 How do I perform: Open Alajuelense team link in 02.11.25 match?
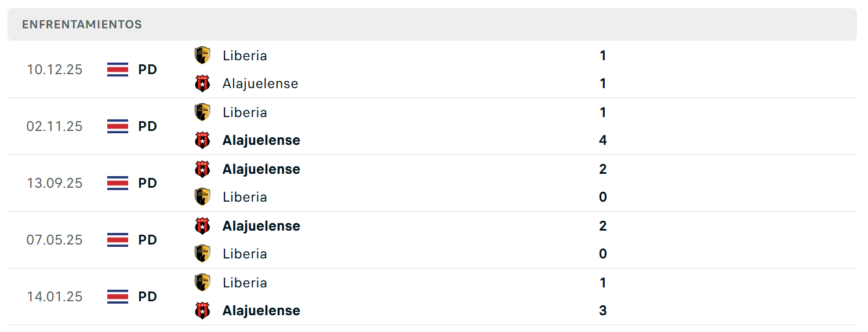(262, 140)
